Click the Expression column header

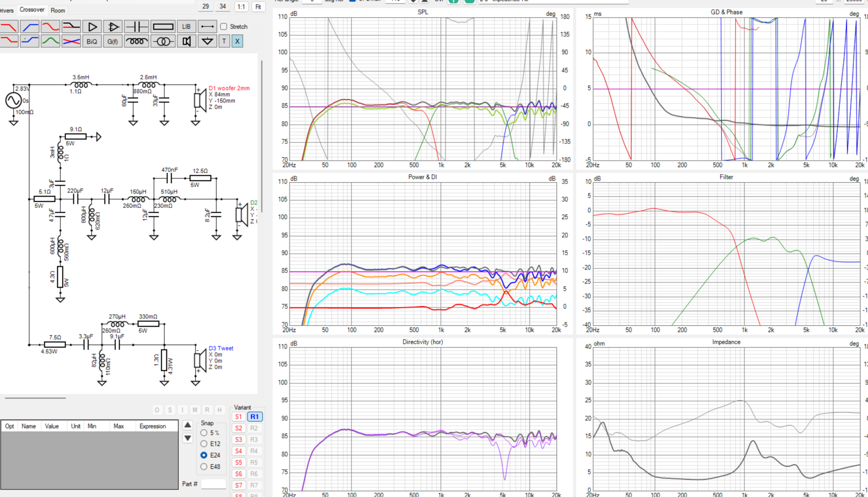click(x=153, y=426)
